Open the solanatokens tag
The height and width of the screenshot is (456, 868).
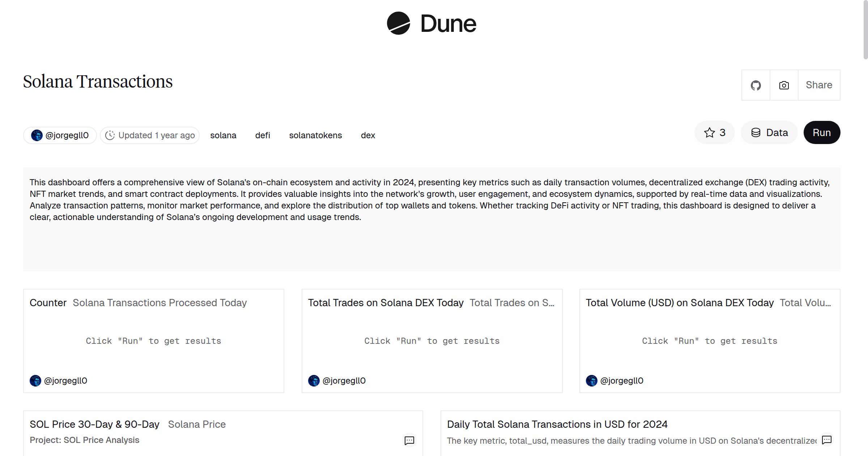coord(315,135)
